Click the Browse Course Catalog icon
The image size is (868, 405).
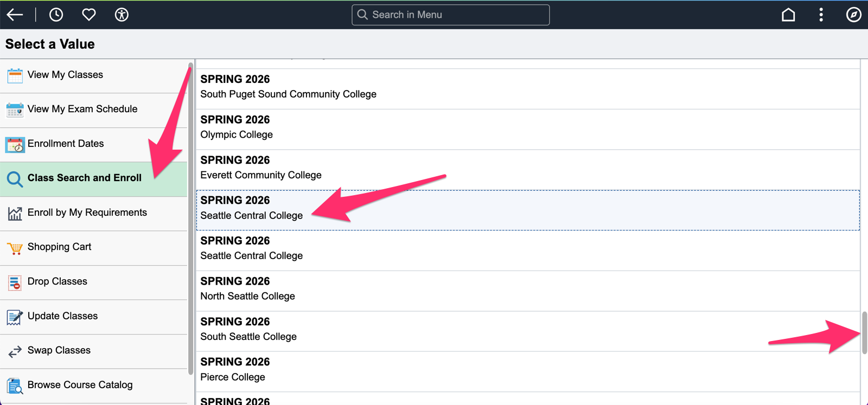[x=15, y=386]
